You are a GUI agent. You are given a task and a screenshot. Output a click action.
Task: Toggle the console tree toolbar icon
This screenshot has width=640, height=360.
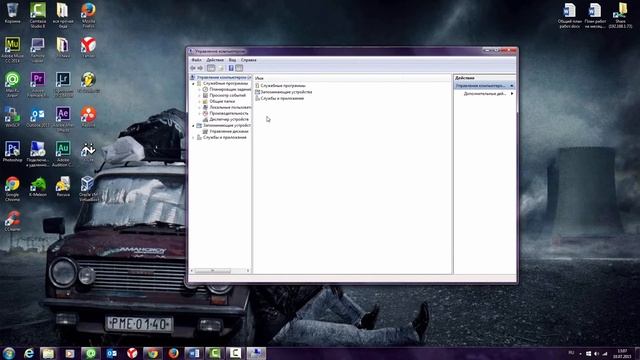[211, 68]
